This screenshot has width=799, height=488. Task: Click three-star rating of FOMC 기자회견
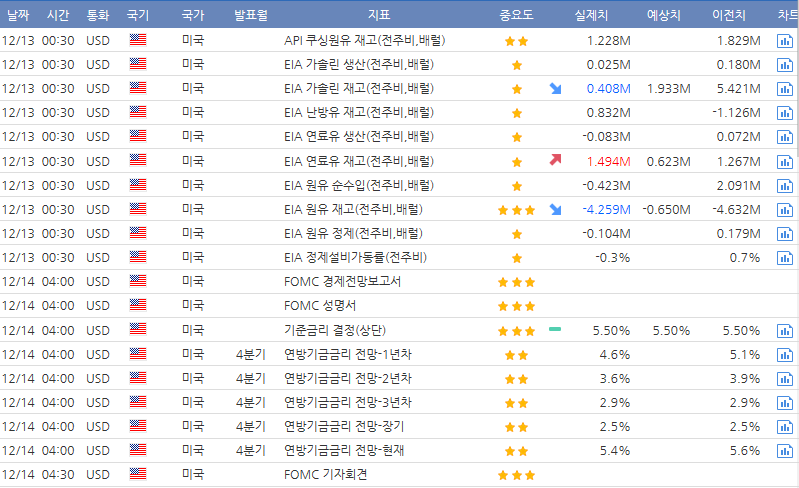517,475
